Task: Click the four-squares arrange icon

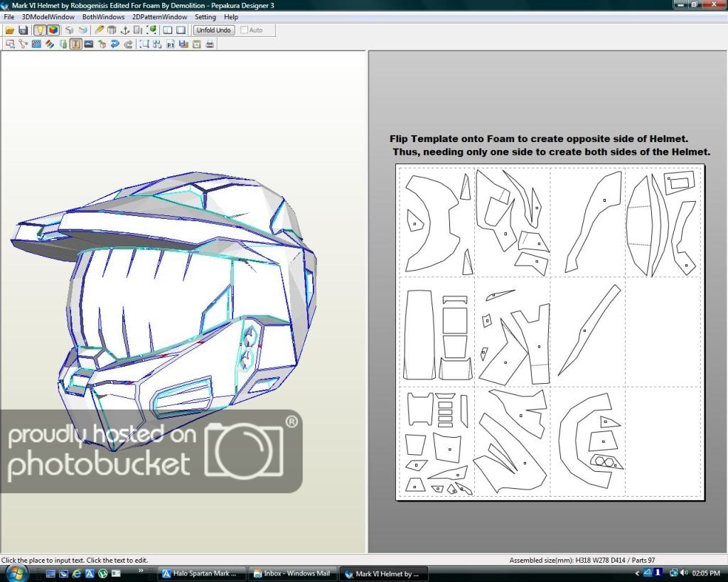Action: [157, 44]
